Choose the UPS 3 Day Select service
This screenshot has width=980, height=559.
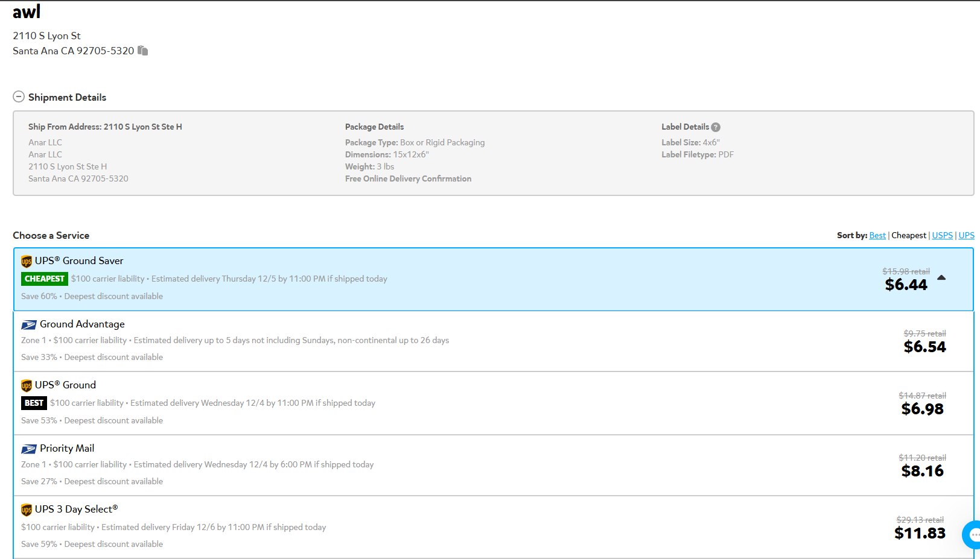coord(76,509)
